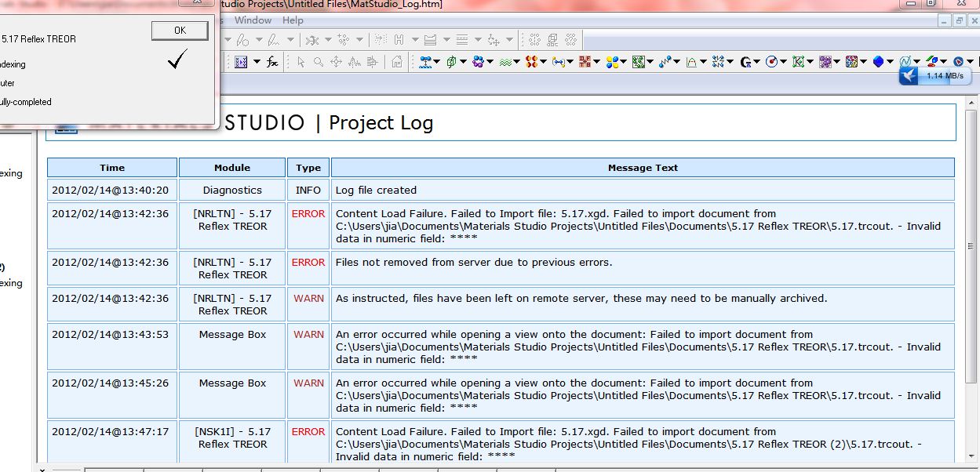Click the Type column header

tap(308, 168)
